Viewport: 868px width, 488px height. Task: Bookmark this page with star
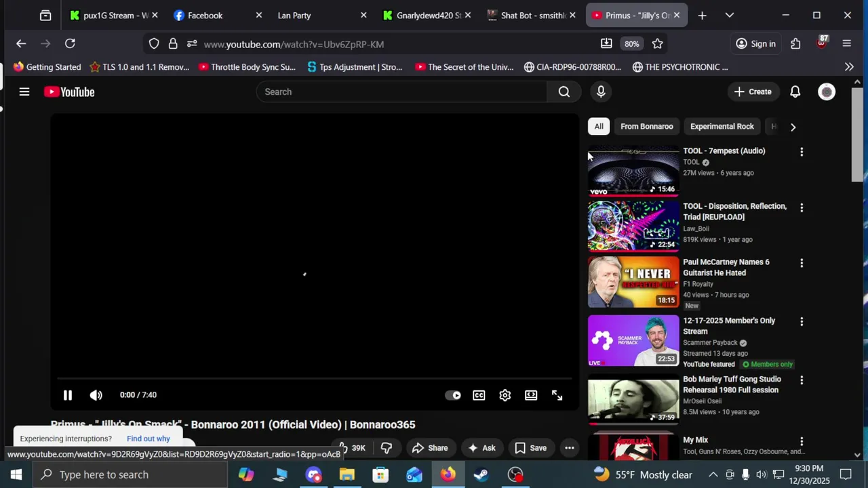pyautogui.click(x=657, y=44)
